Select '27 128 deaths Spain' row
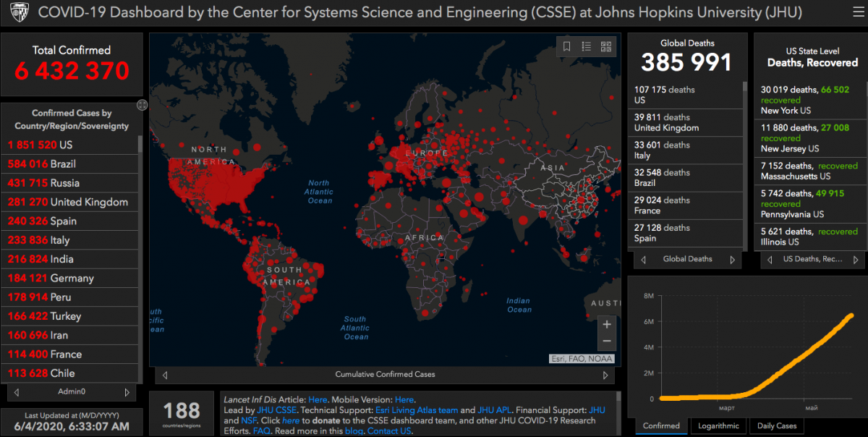 click(x=685, y=233)
